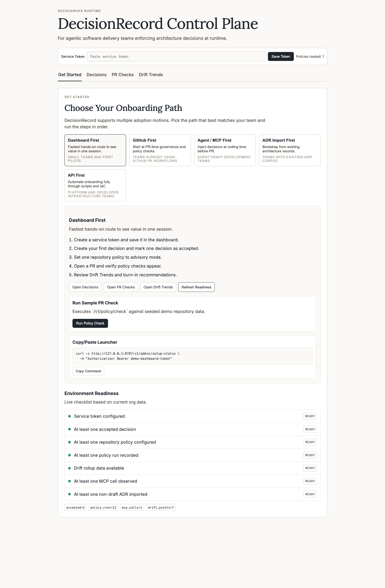Click the Open PR Checks button

tap(121, 287)
